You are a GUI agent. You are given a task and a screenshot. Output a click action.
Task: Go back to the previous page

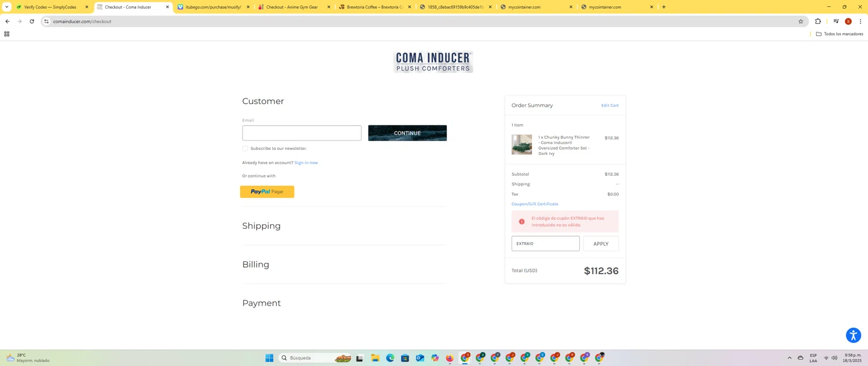[8, 21]
